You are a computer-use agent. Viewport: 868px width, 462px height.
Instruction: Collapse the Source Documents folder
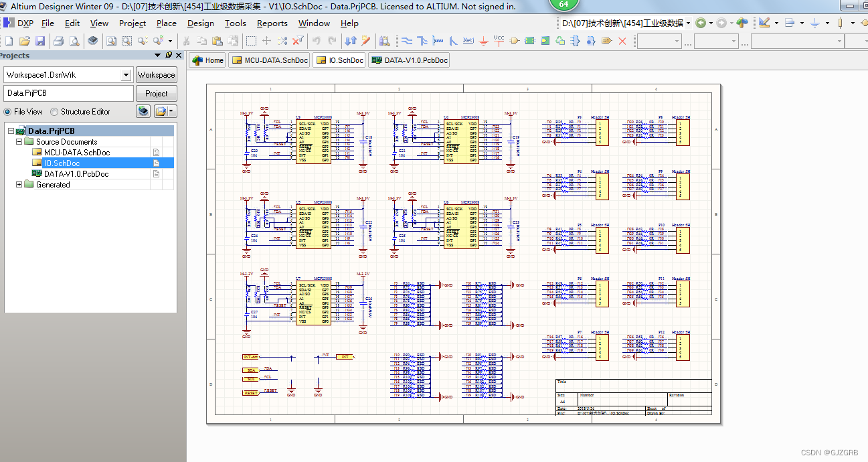coord(19,141)
